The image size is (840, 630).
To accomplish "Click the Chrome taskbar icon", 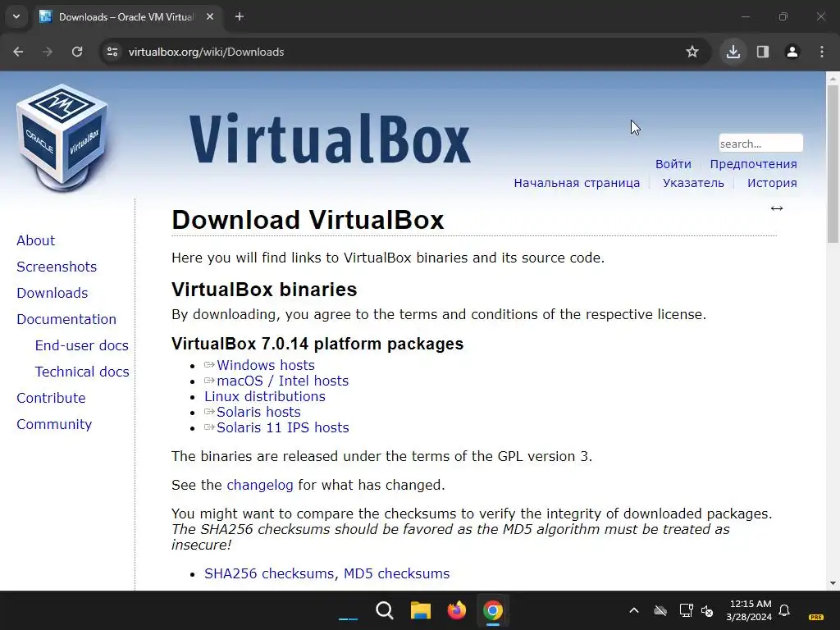I will point(493,610).
